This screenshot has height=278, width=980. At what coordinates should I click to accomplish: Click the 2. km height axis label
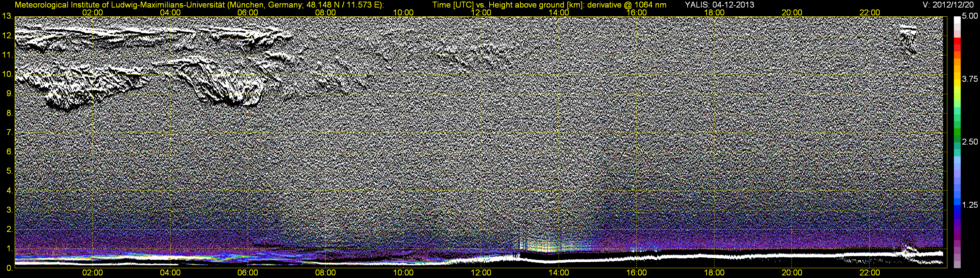[9, 229]
